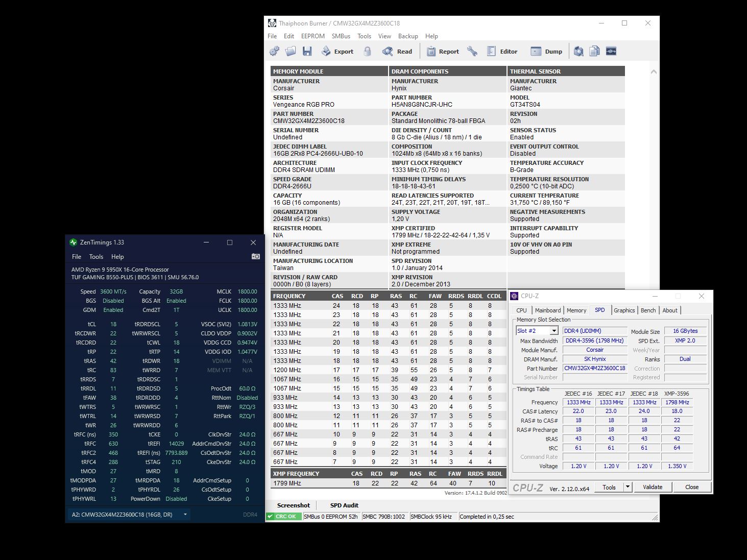Click the CPU-Z Part Number field
This screenshot has height=560, width=747.
coord(595,368)
